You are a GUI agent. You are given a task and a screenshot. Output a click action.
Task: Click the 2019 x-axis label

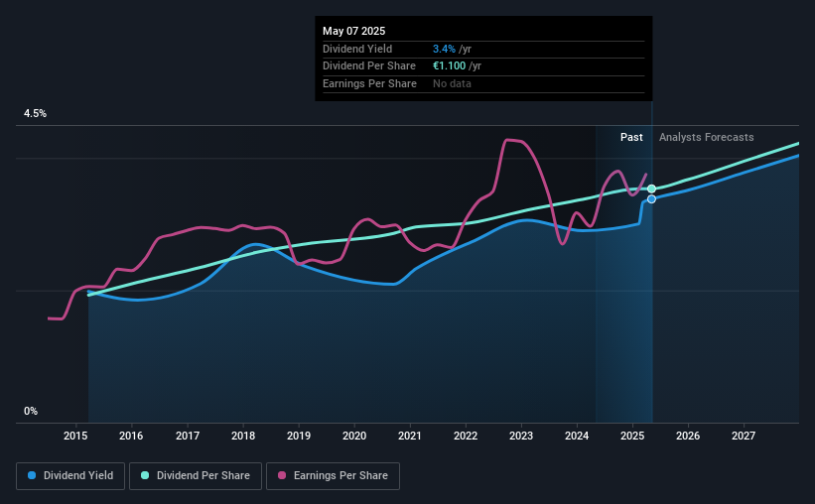299,436
